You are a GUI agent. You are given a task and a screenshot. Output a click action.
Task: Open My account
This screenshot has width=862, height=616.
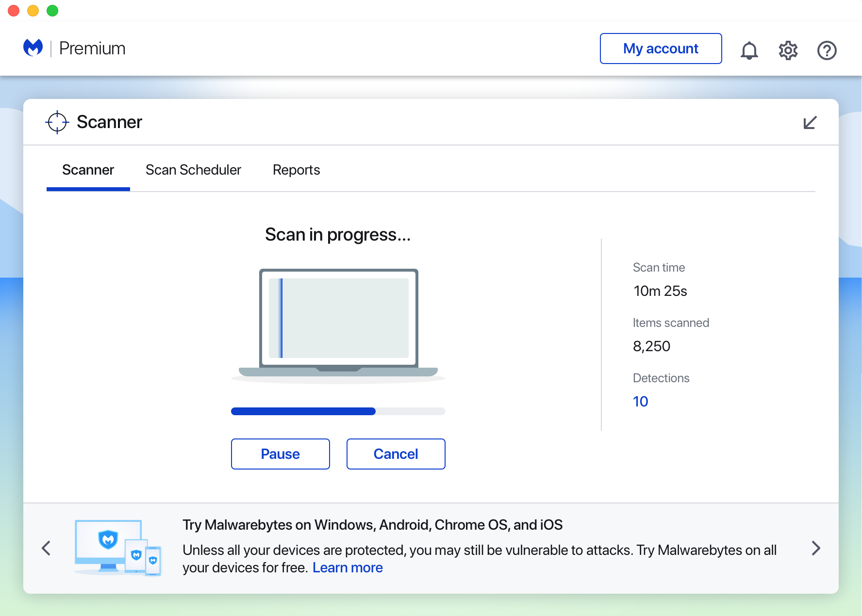(661, 49)
